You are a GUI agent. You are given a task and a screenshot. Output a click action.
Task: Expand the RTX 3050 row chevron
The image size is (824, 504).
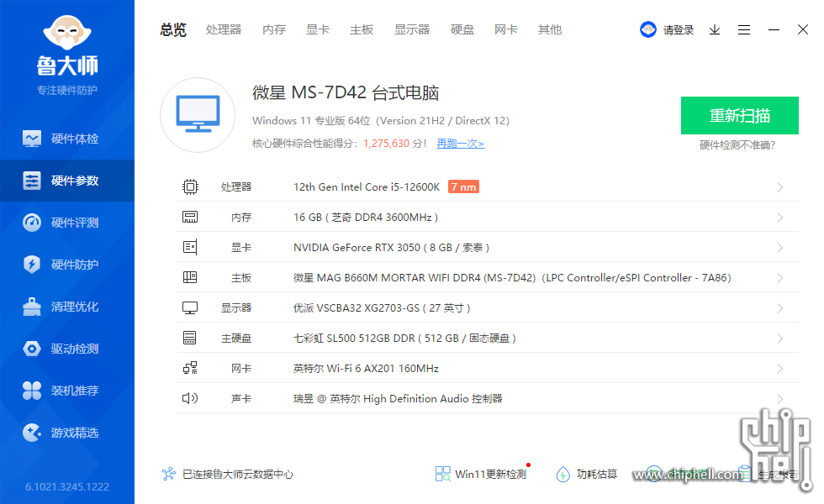[780, 248]
